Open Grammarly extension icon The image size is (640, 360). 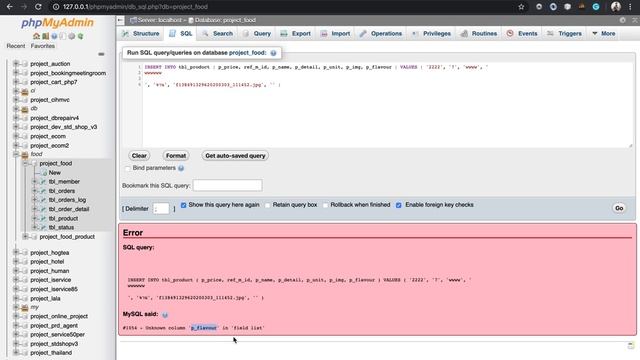(x=596, y=7)
